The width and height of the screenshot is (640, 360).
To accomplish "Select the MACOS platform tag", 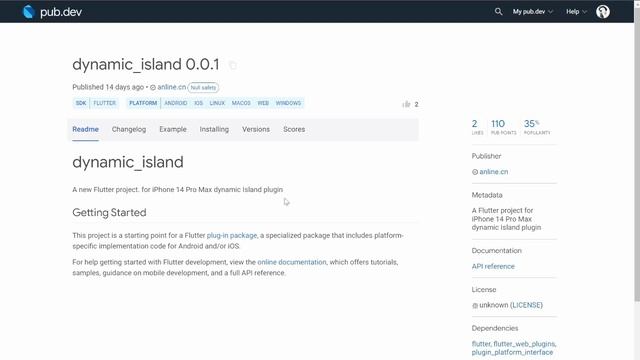I will coord(241,103).
